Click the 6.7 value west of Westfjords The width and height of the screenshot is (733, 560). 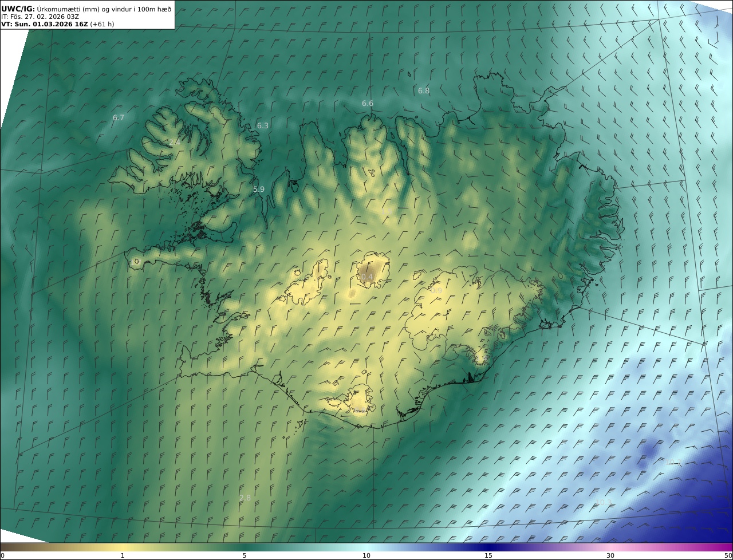119,117
